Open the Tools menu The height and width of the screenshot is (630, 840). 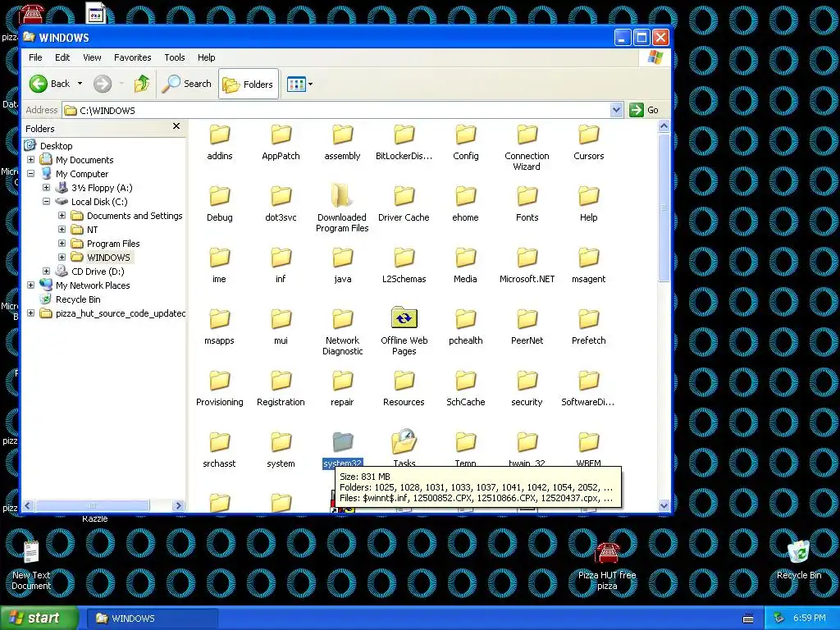click(174, 57)
